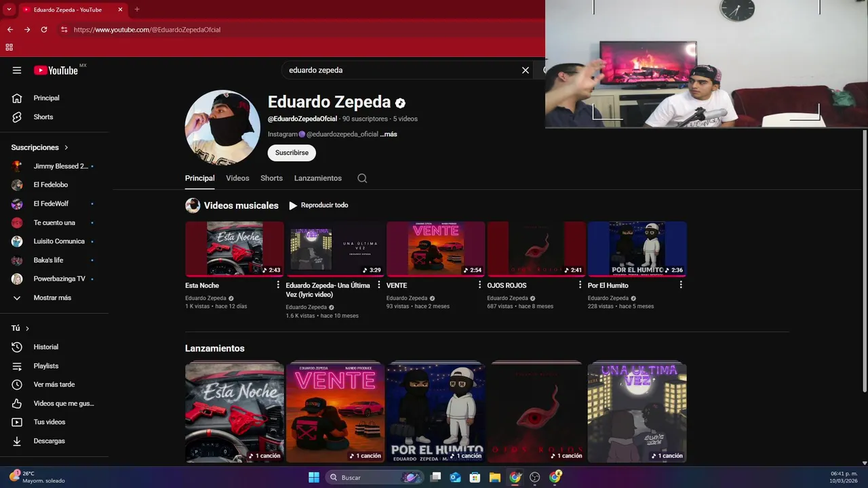Click browser forward arrow
This screenshot has height=488, width=868.
point(27,30)
